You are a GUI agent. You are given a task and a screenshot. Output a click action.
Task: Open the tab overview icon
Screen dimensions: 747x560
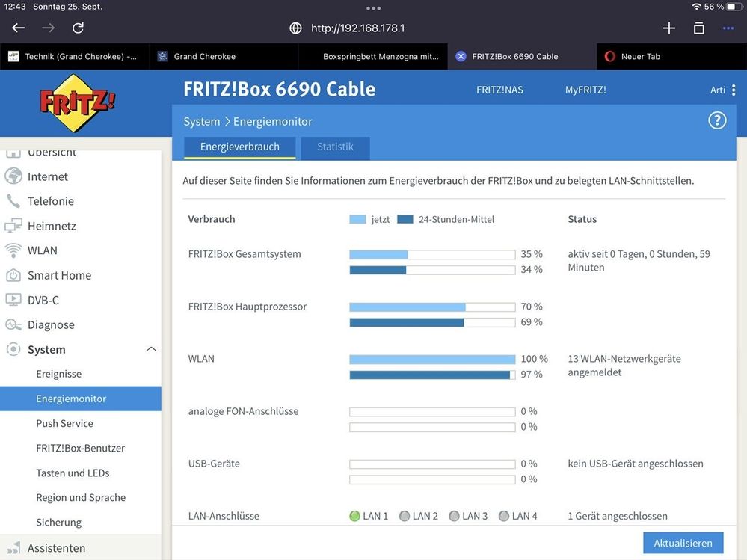click(x=699, y=28)
